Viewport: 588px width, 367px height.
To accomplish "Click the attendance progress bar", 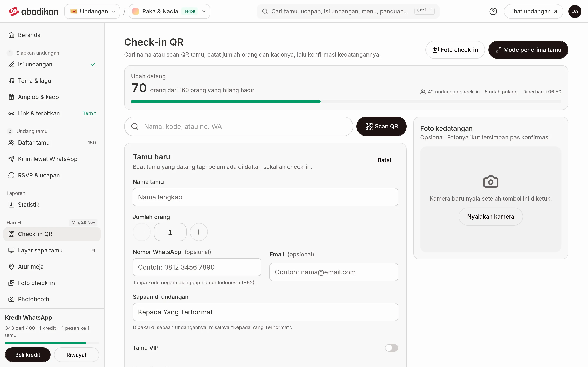I will pyautogui.click(x=346, y=102).
